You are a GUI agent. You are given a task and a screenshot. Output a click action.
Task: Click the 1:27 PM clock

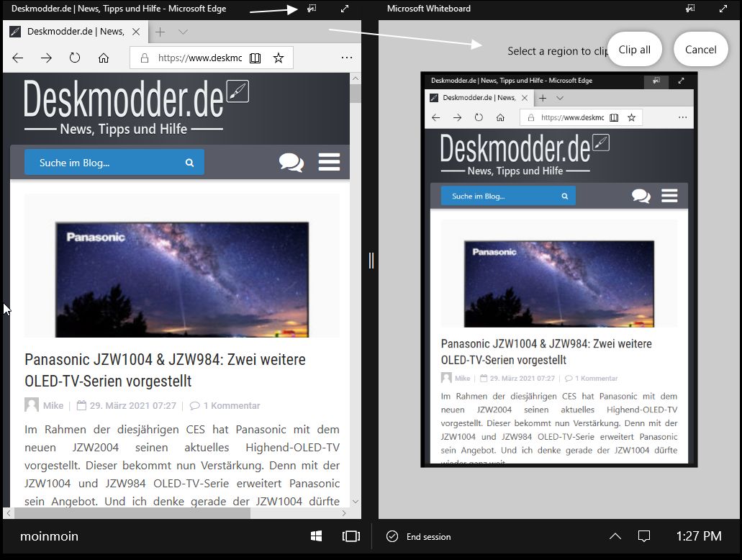coord(699,536)
